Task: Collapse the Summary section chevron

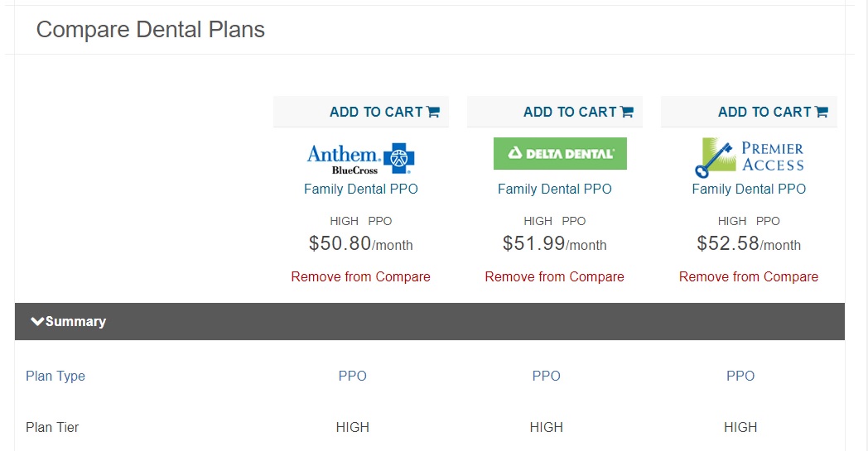Action: (37, 322)
